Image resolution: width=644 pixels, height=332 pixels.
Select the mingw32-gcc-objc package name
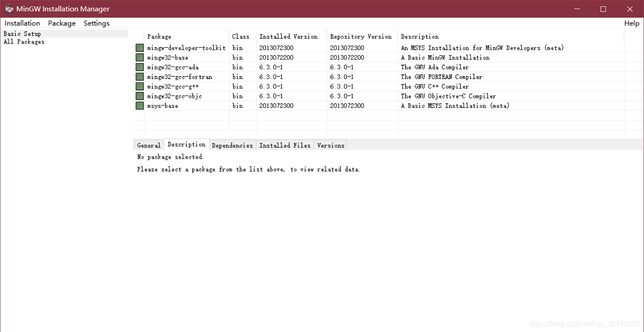tap(174, 96)
